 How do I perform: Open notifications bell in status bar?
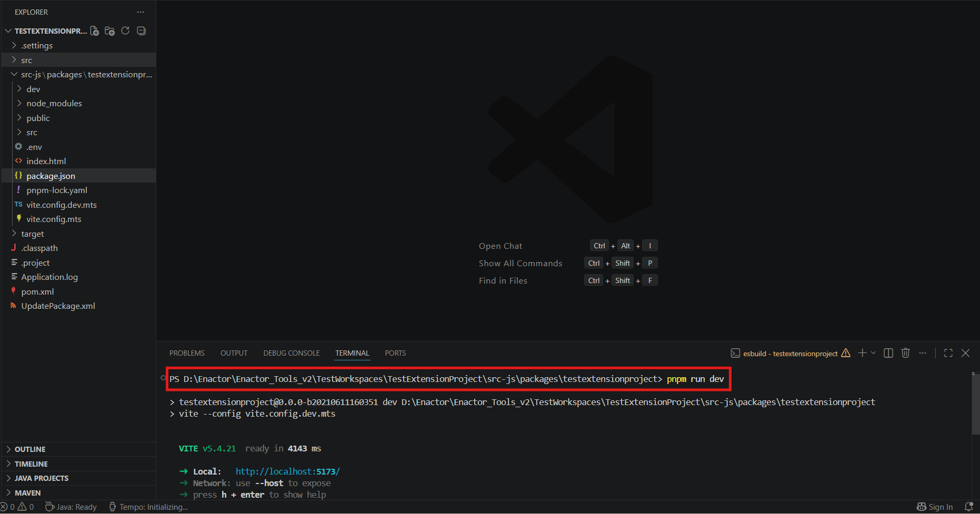coord(968,507)
